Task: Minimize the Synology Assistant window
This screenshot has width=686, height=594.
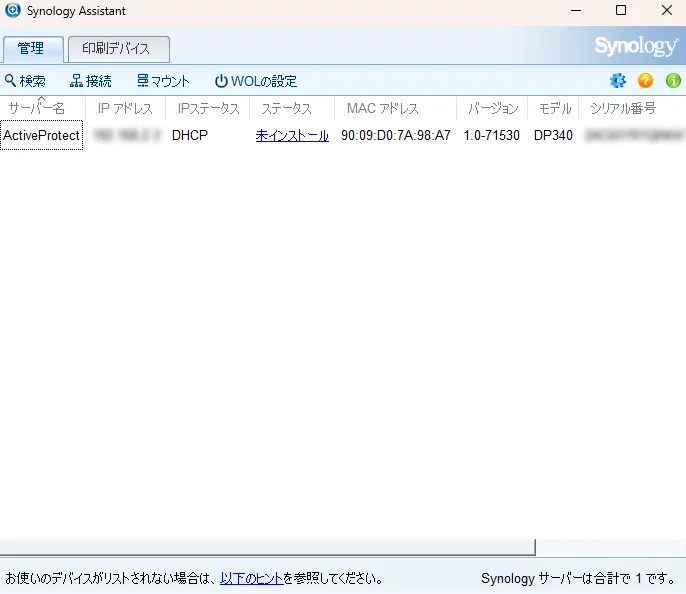Action: (576, 10)
